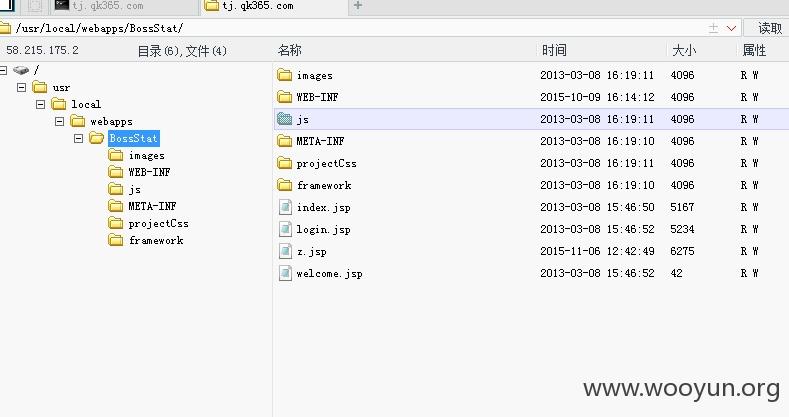Screen dimensions: 789x417
Task: Click the login.jsp file icon
Action: pyautogui.click(x=285, y=229)
